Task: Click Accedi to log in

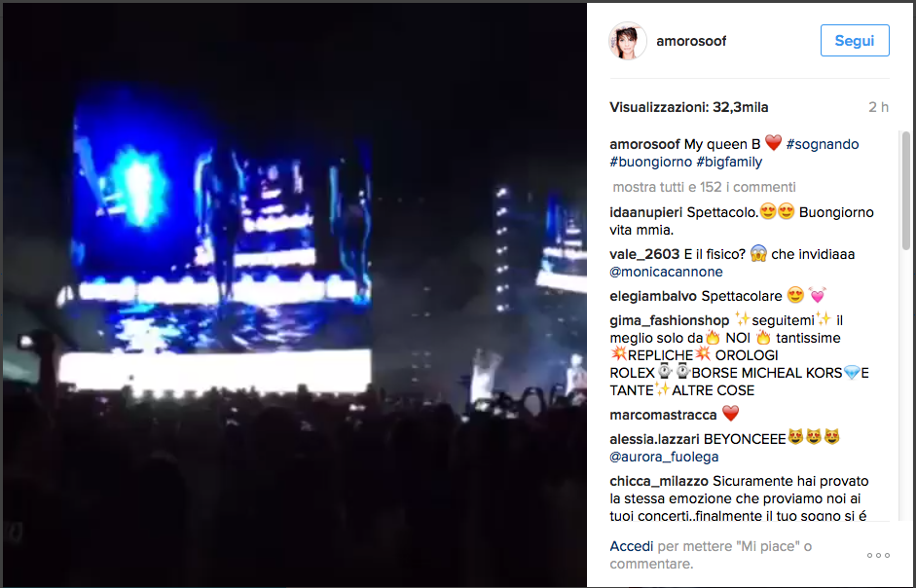Action: tap(632, 546)
